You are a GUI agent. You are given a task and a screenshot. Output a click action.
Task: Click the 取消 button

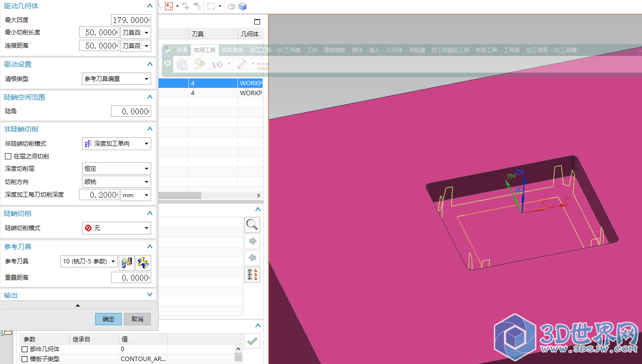137,319
